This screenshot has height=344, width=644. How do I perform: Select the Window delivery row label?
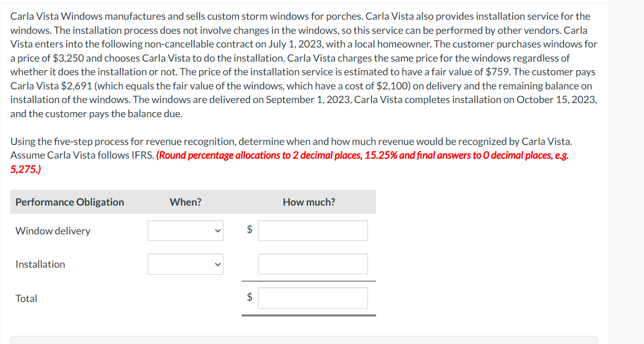coord(53,230)
